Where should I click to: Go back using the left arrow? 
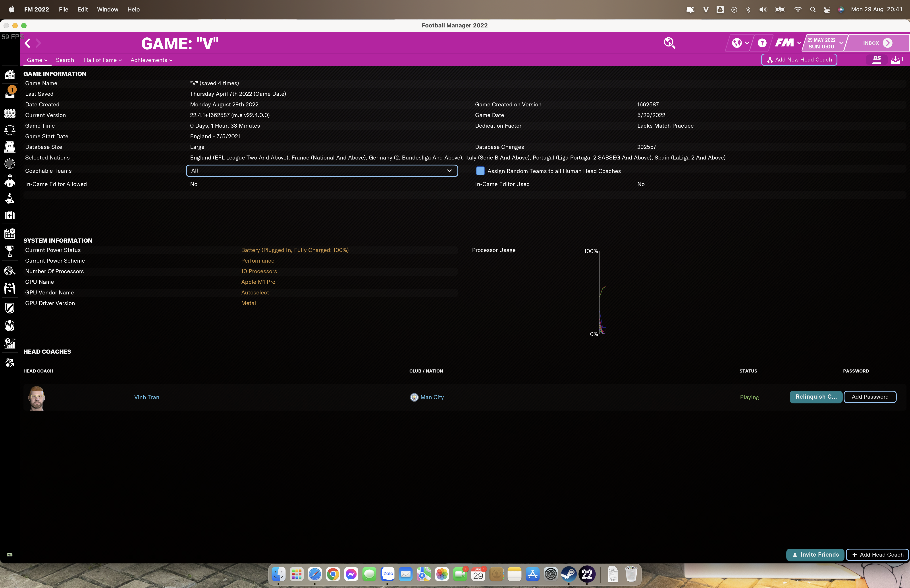click(27, 43)
